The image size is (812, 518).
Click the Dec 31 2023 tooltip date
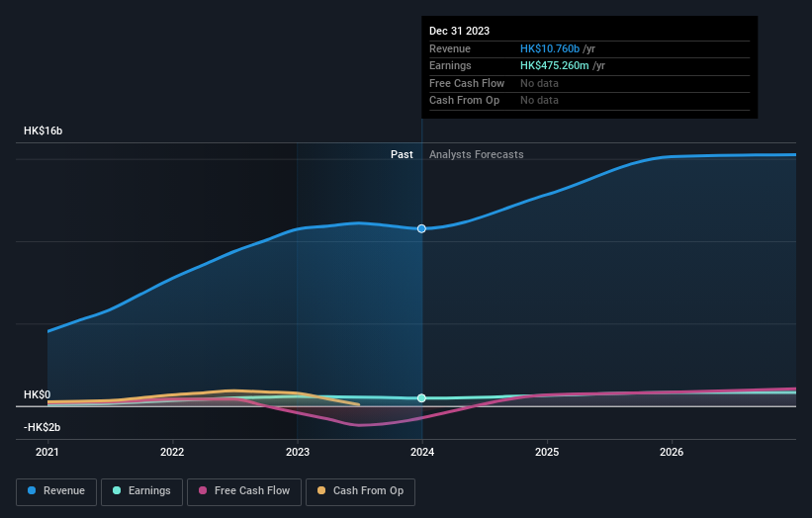pos(459,31)
